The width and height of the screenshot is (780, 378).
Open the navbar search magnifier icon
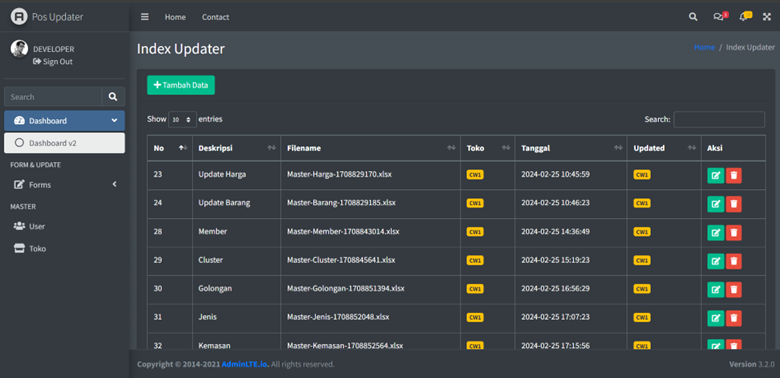pyautogui.click(x=693, y=17)
